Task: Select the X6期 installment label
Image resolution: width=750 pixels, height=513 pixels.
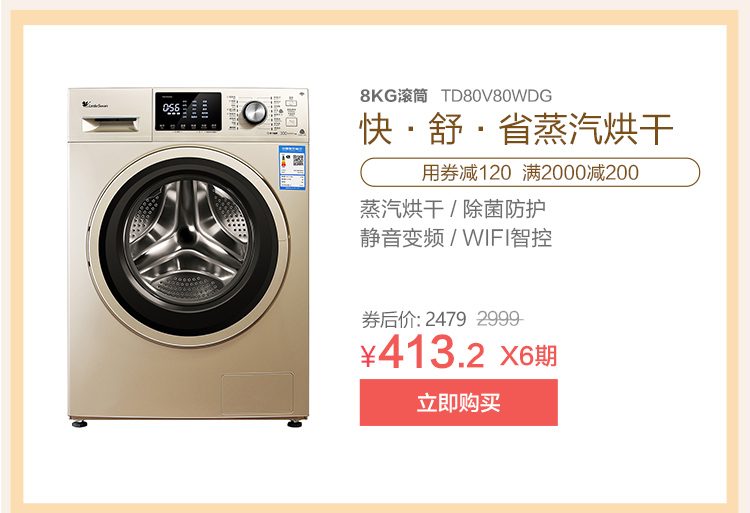Action: 529,356
